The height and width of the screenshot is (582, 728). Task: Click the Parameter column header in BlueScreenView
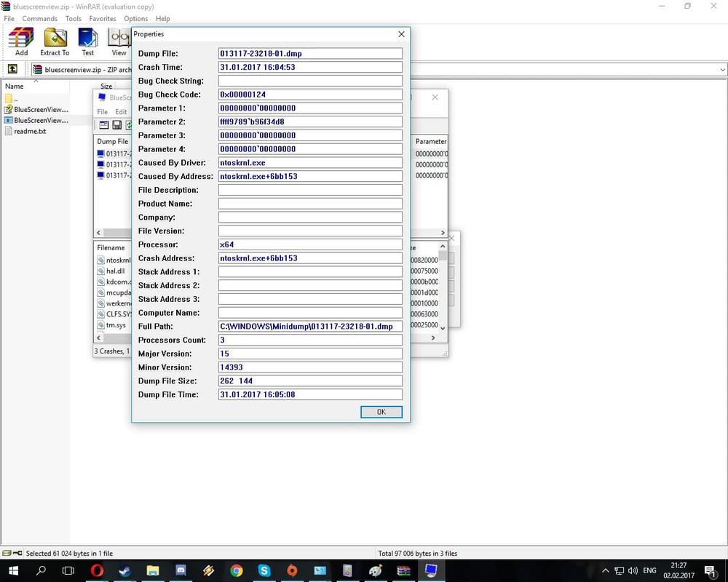coord(430,141)
